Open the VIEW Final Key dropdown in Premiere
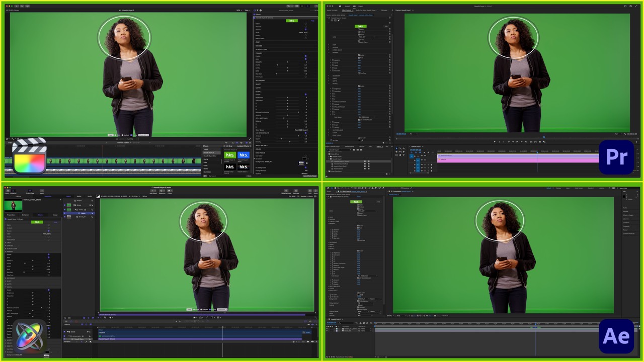644x362 pixels. (x=366, y=37)
